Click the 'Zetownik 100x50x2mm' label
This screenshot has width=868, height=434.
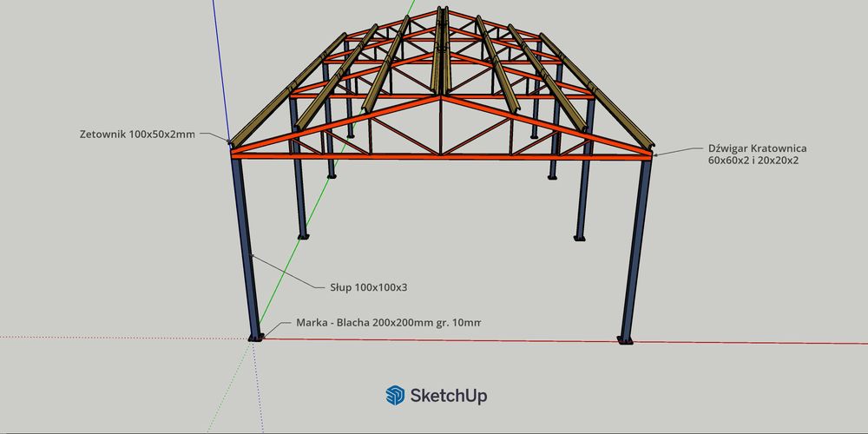click(x=137, y=134)
